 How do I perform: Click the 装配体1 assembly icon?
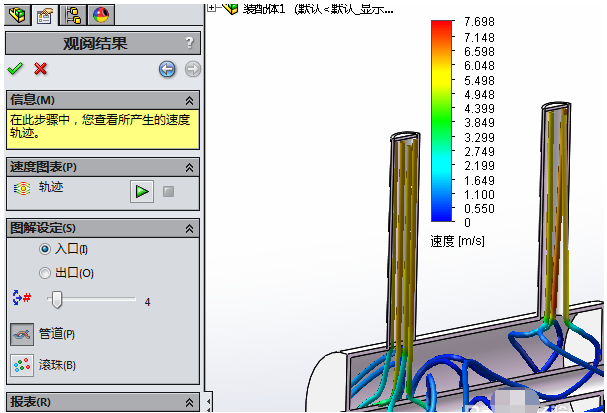click(230, 7)
